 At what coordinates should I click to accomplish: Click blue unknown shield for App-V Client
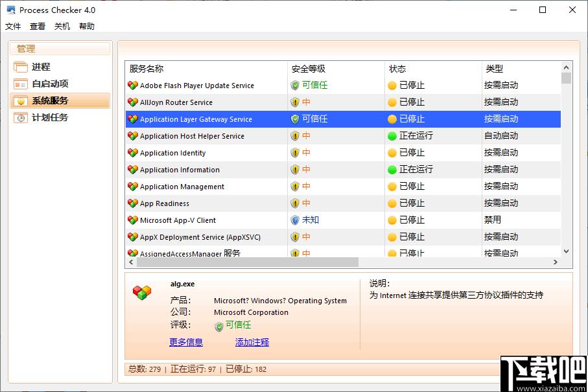pos(295,220)
